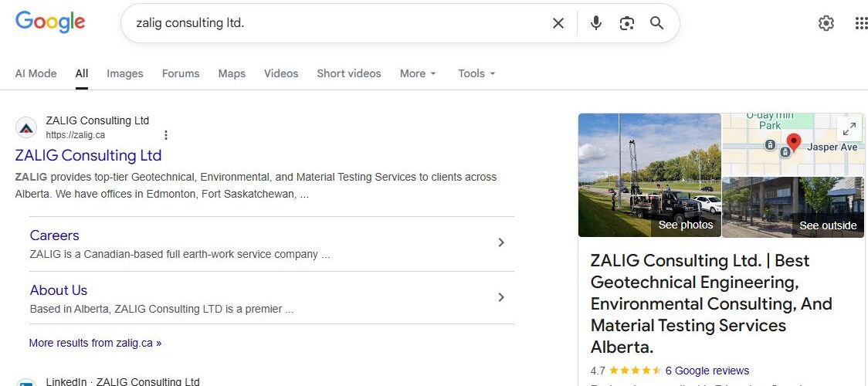
Task: Open the See photos thumbnail
Action: click(x=649, y=175)
